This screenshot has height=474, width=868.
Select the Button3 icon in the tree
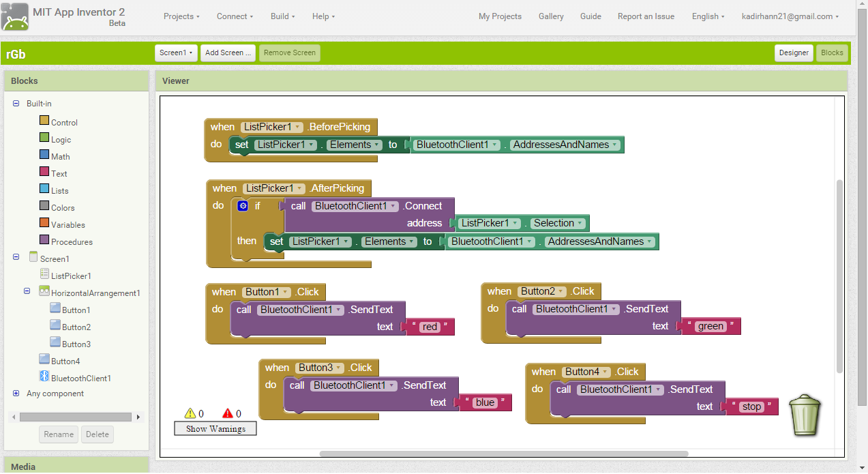pos(55,343)
